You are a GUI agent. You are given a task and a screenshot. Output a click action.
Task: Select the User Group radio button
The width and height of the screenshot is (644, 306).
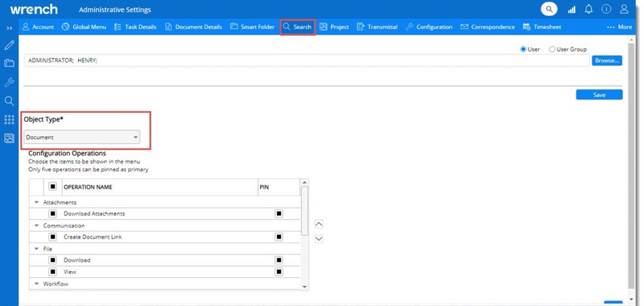(x=552, y=49)
